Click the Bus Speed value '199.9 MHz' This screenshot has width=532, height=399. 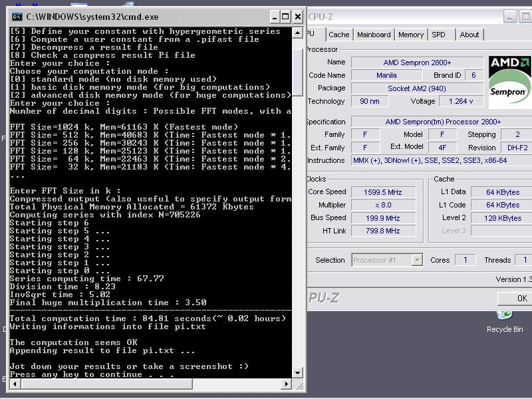(384, 218)
